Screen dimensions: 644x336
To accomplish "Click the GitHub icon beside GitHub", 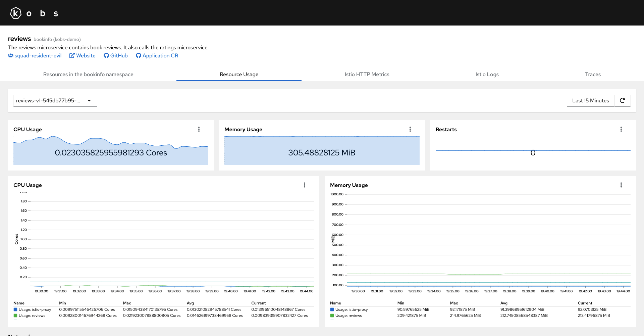I will (x=106, y=56).
